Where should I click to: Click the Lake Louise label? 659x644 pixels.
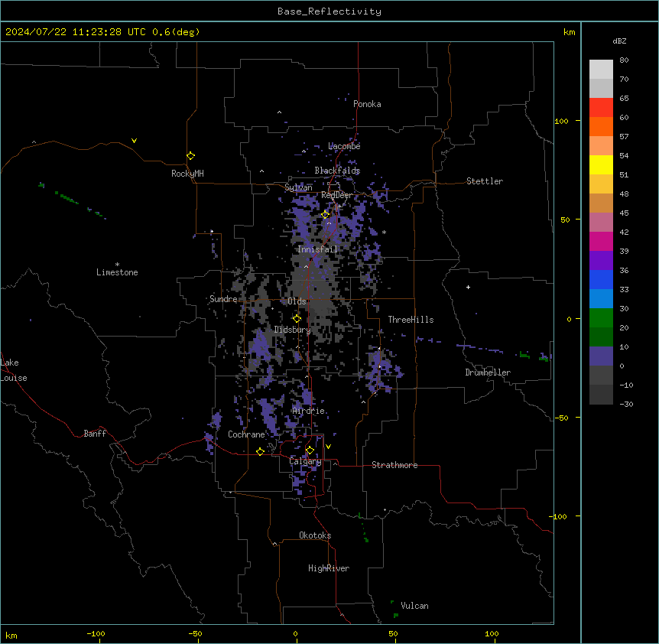(14, 370)
